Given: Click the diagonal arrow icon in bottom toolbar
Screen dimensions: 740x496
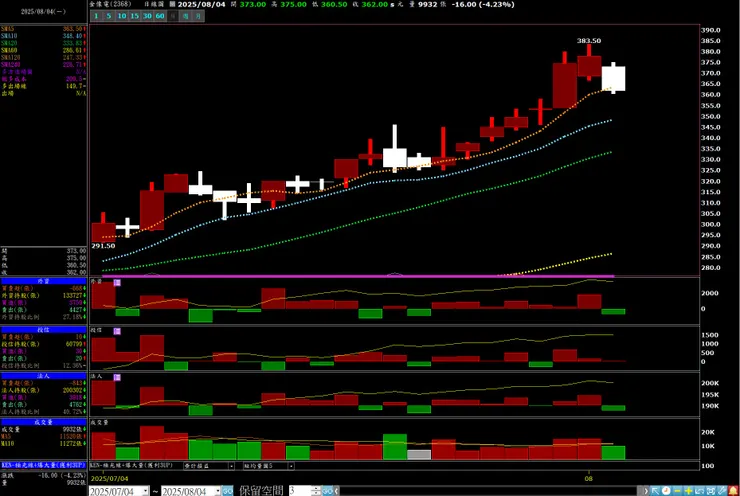Looking at the screenshot, I should click(x=655, y=491).
